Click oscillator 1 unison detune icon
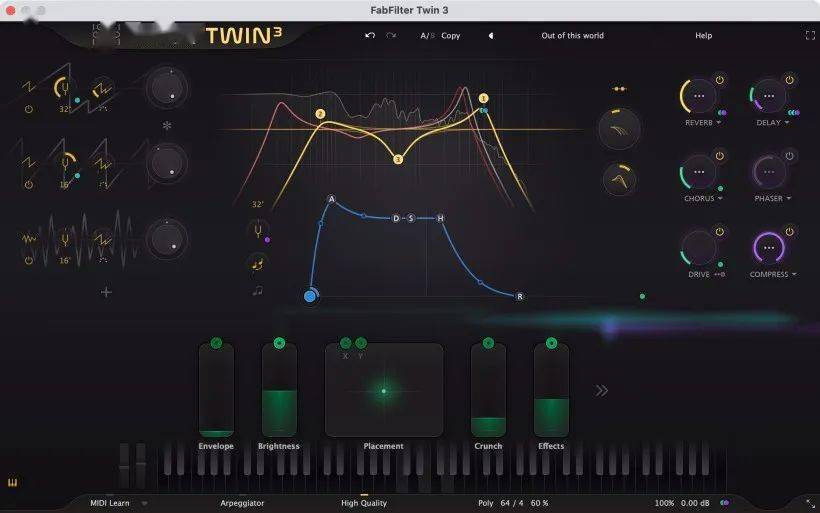 click(x=102, y=90)
